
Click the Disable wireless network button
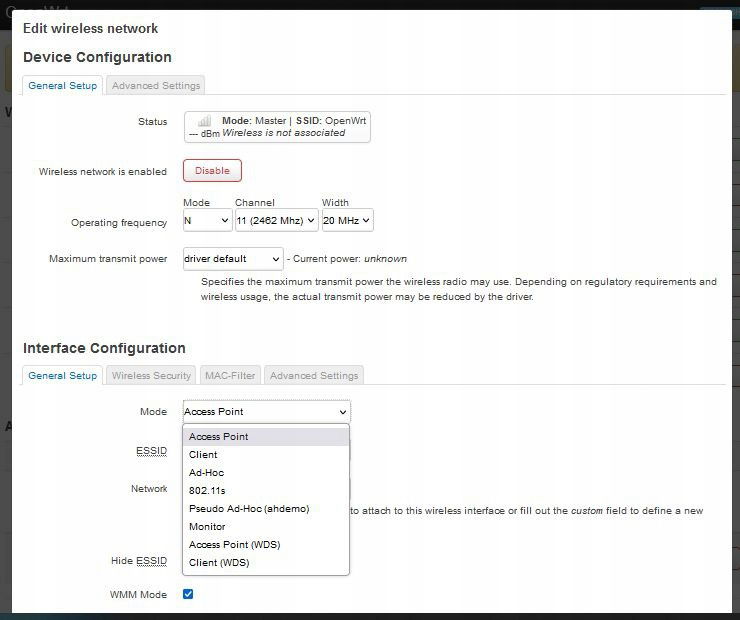coord(212,170)
